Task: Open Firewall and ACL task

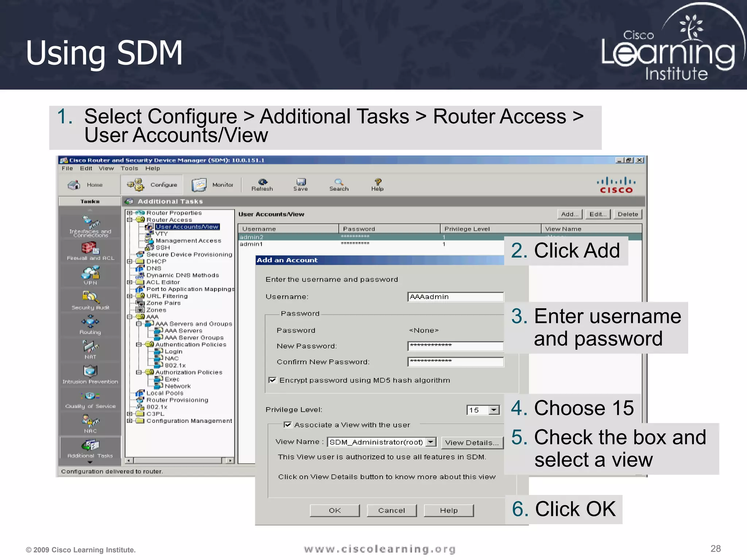Action: (x=90, y=252)
